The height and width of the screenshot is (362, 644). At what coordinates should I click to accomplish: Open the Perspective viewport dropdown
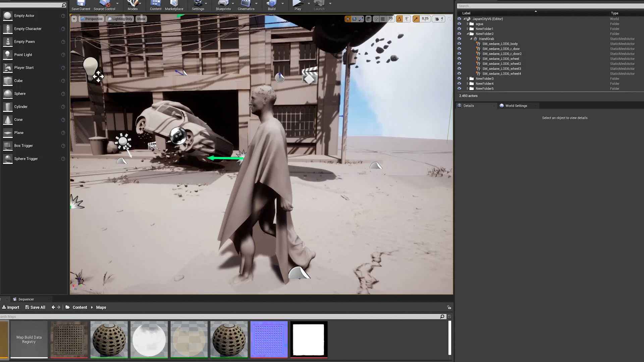[91, 19]
